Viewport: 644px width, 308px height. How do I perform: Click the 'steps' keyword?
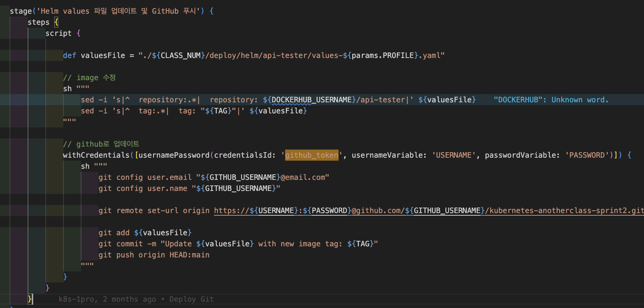pos(38,23)
